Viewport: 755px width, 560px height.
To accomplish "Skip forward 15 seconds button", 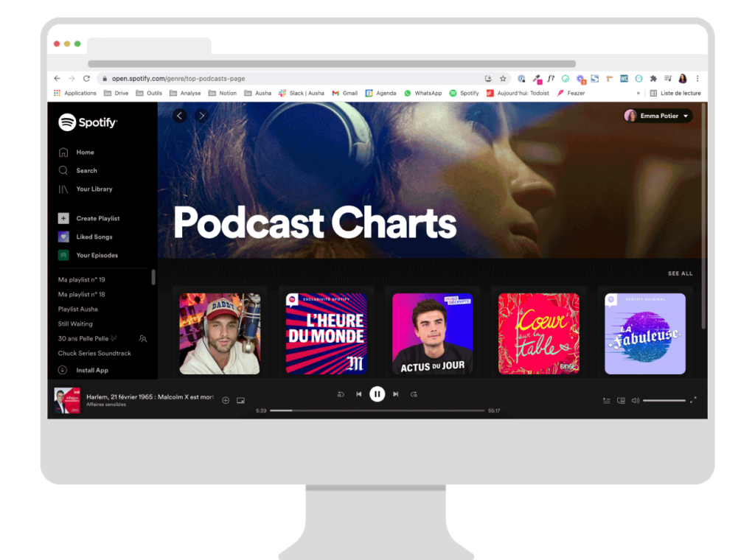I will pos(414,394).
